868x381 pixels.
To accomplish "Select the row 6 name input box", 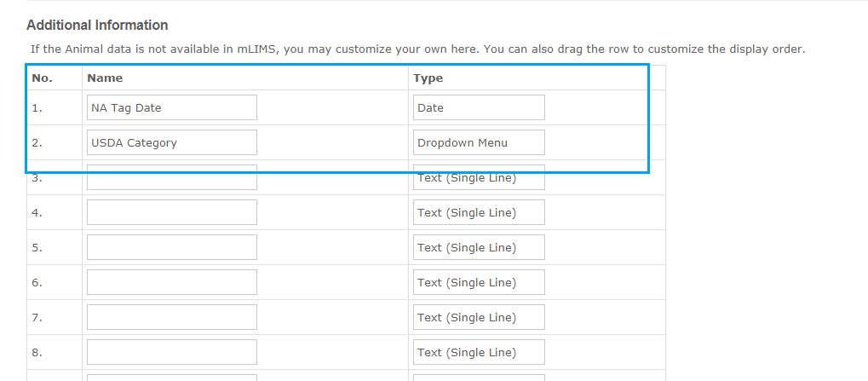I will (171, 282).
